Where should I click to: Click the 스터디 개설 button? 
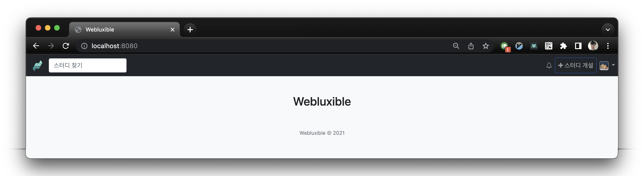tap(576, 65)
